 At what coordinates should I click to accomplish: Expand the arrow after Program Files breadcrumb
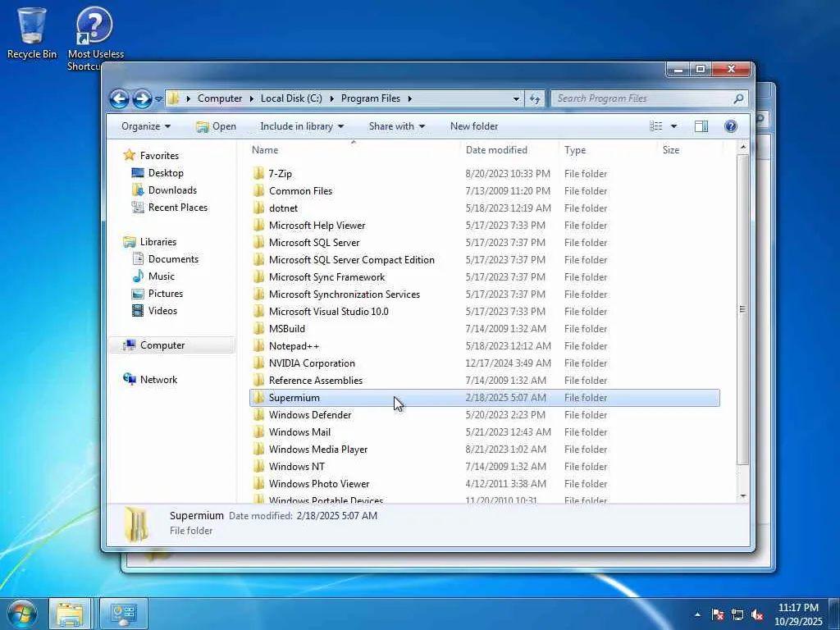point(410,98)
